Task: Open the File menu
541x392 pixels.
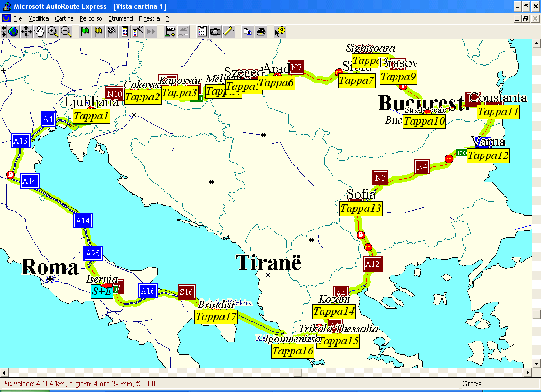Action: (x=17, y=18)
